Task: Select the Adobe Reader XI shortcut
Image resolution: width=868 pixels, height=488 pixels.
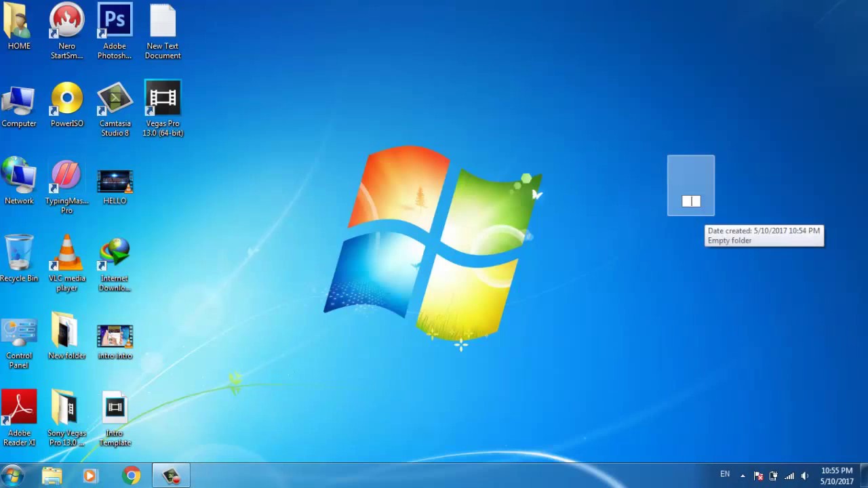Action: pos(19,418)
